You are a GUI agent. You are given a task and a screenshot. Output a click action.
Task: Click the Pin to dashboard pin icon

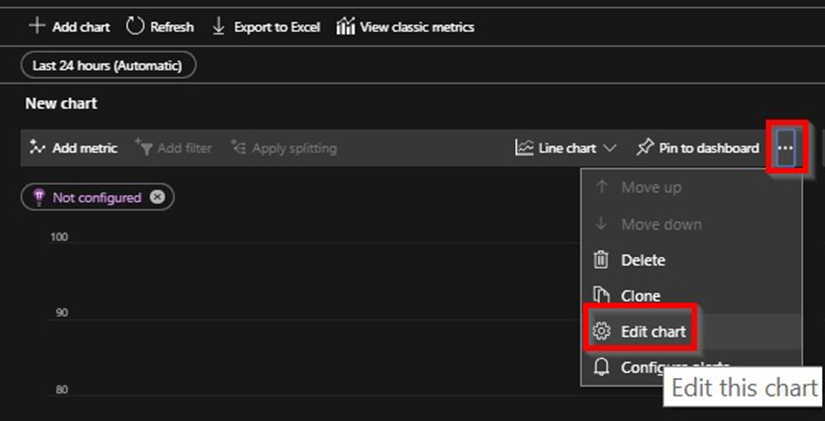[644, 148]
